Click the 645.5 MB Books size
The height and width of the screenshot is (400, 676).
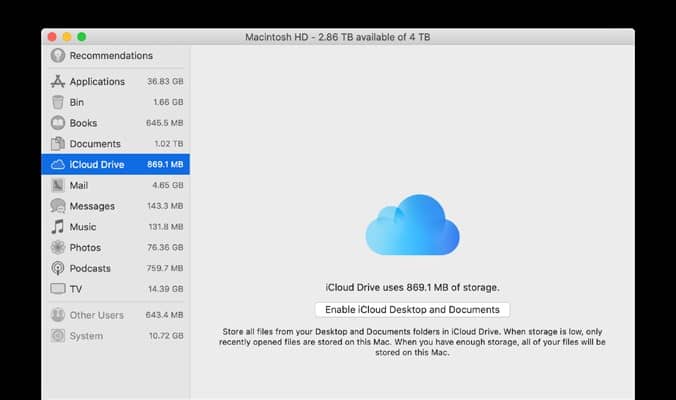coord(165,123)
